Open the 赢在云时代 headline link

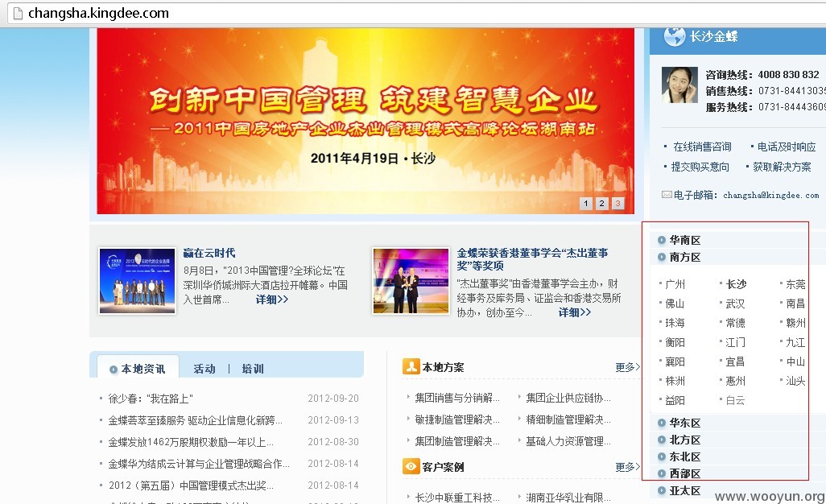[209, 253]
